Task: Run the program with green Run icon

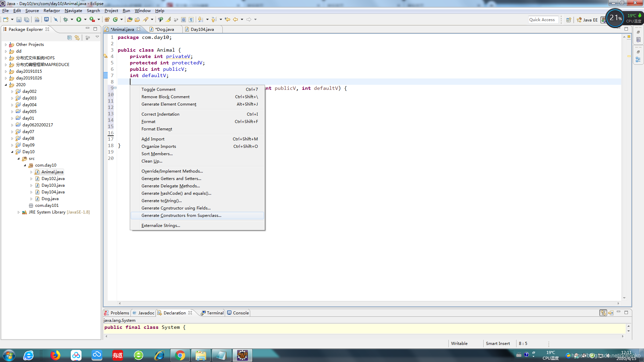Action: pyautogui.click(x=79, y=19)
